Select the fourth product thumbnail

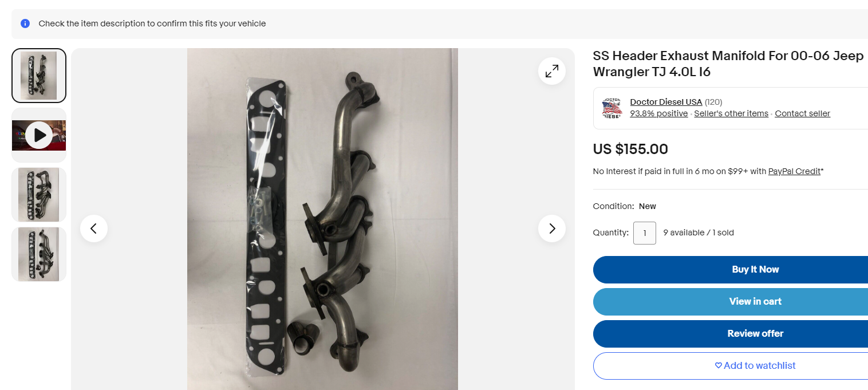[39, 254]
